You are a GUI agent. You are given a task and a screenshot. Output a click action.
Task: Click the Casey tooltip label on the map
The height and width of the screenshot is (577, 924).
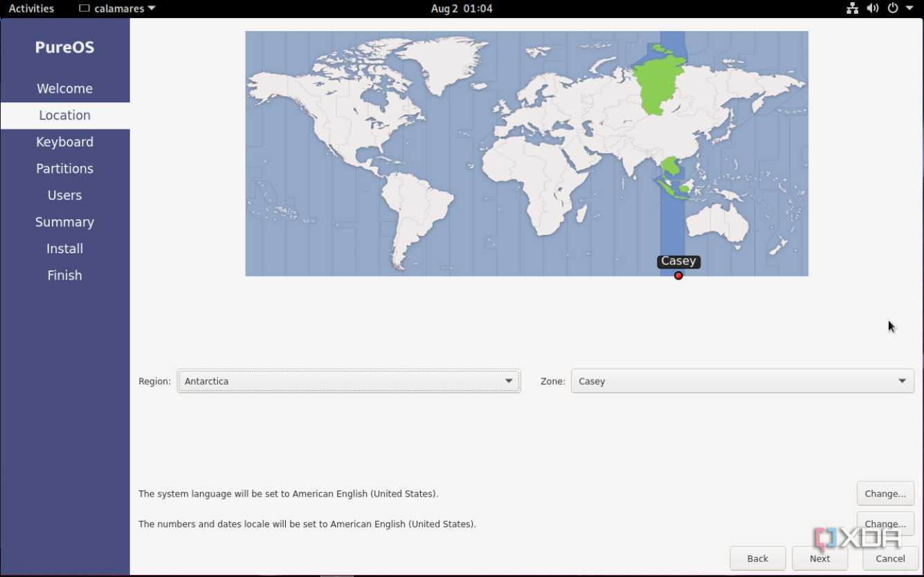click(x=678, y=262)
